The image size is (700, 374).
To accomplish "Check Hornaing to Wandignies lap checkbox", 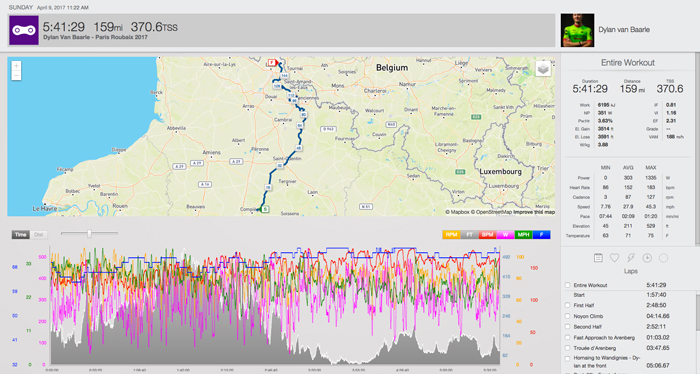I will point(567,358).
